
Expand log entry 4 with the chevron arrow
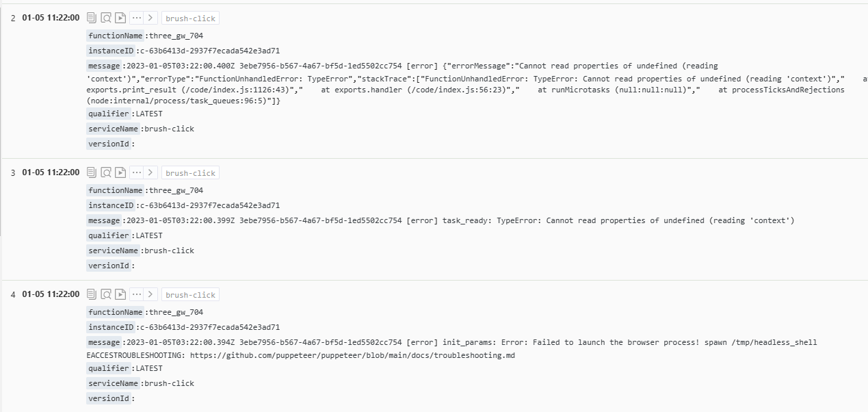pyautogui.click(x=151, y=294)
